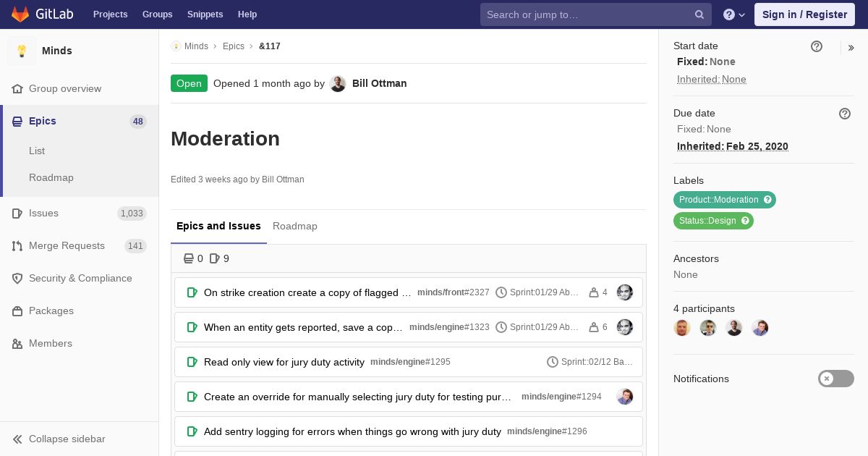Click the Security & Compliance shield icon
Image resolution: width=868 pixels, height=456 pixels.
17,279
